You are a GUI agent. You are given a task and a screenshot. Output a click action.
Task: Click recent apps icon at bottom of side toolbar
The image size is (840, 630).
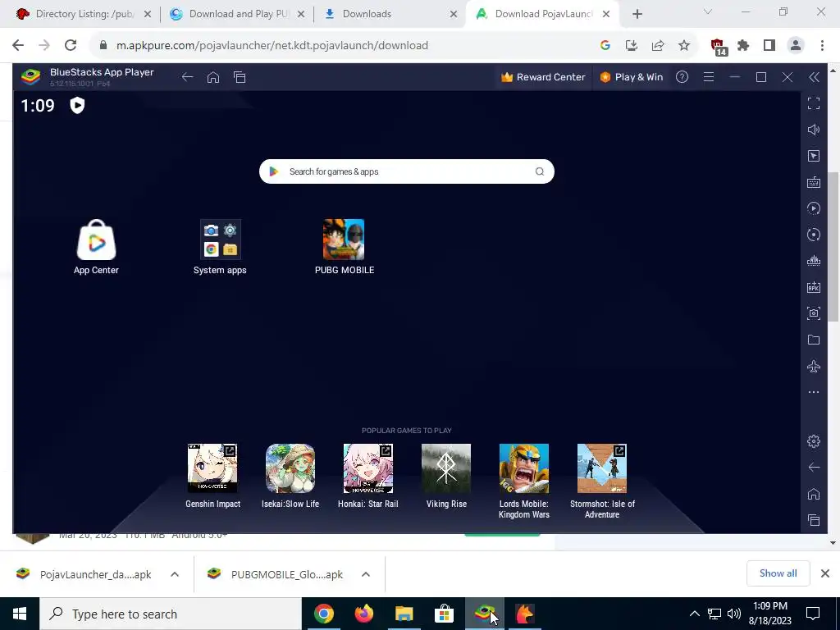click(814, 519)
